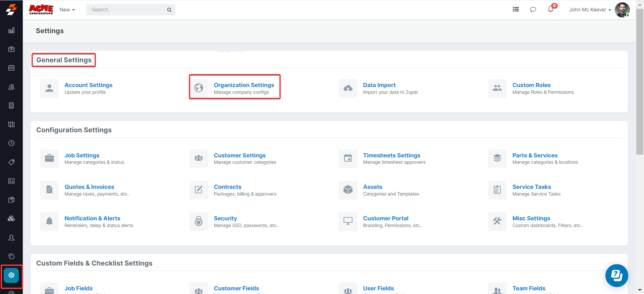Click the page vertical scrollbar
The width and height of the screenshot is (644, 294).
[640, 84]
